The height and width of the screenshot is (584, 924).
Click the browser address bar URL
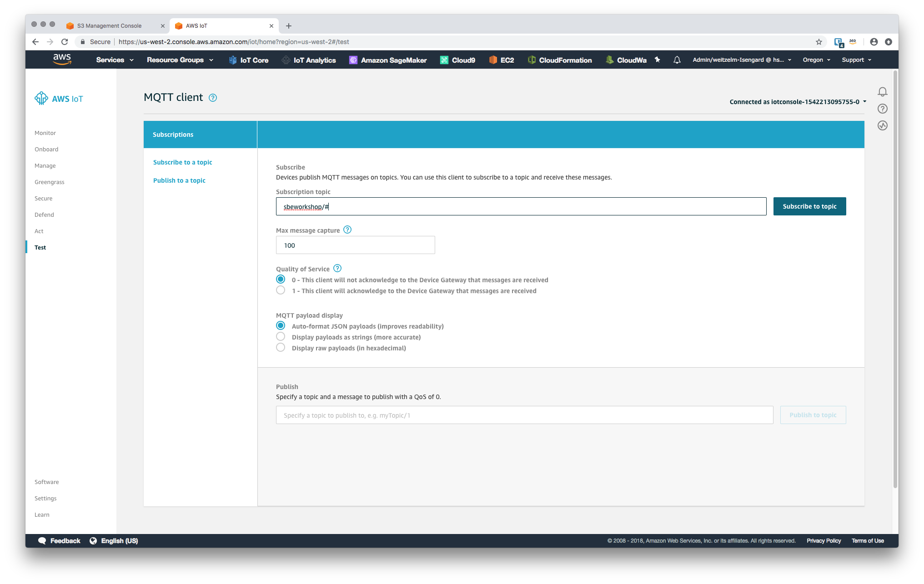point(234,42)
